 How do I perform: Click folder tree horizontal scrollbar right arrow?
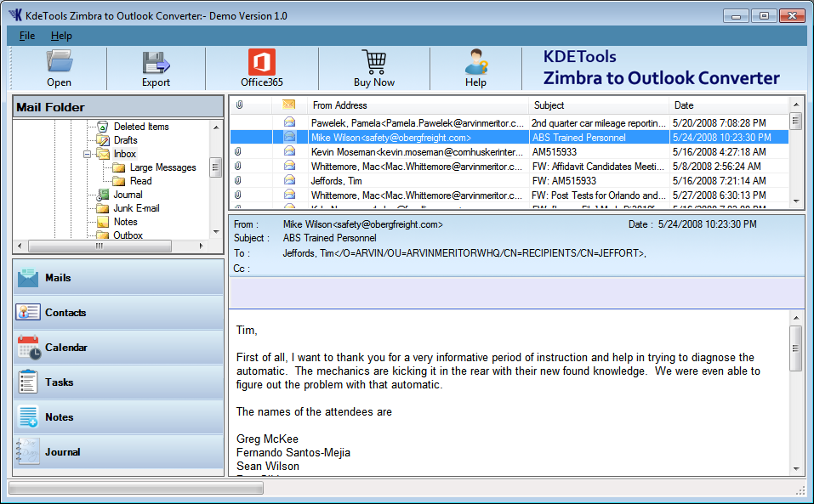202,246
